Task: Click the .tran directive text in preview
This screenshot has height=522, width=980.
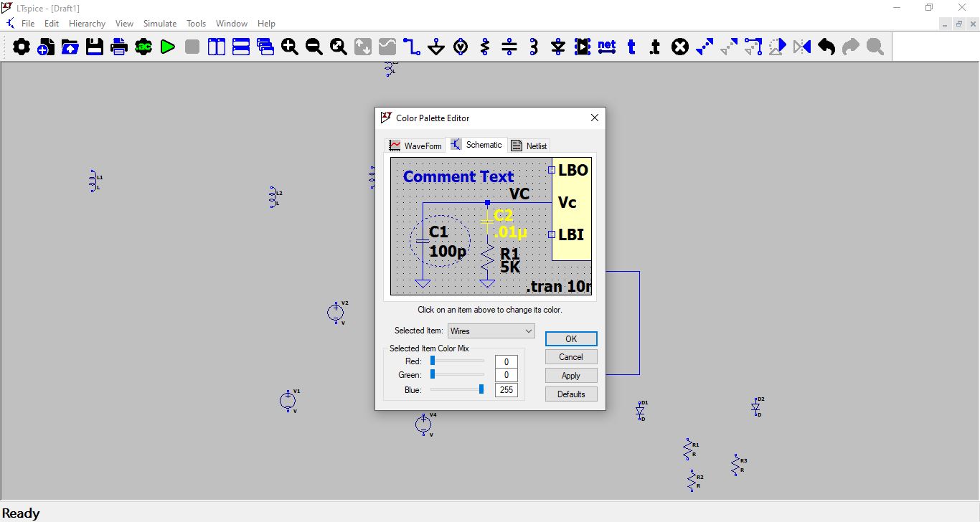Action: coord(559,287)
